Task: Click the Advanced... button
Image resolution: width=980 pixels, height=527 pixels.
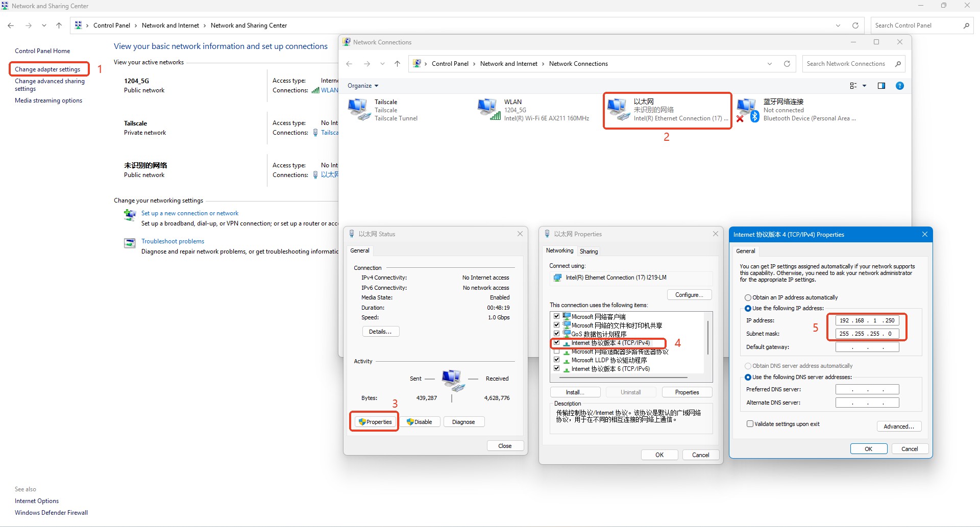Action: click(x=898, y=426)
